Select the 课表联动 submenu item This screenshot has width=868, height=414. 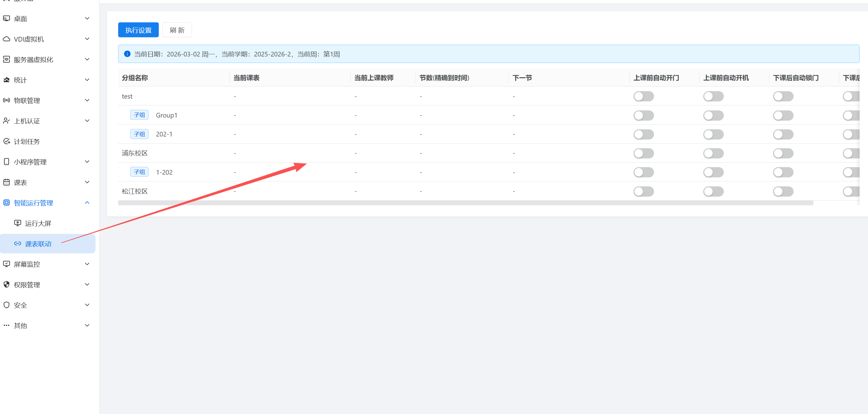[x=38, y=243]
